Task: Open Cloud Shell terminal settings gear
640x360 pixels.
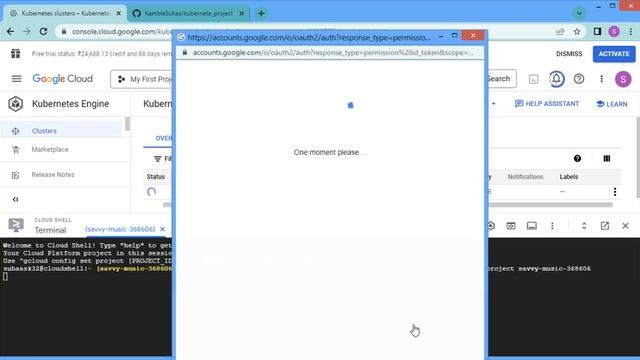Action: [491, 226]
